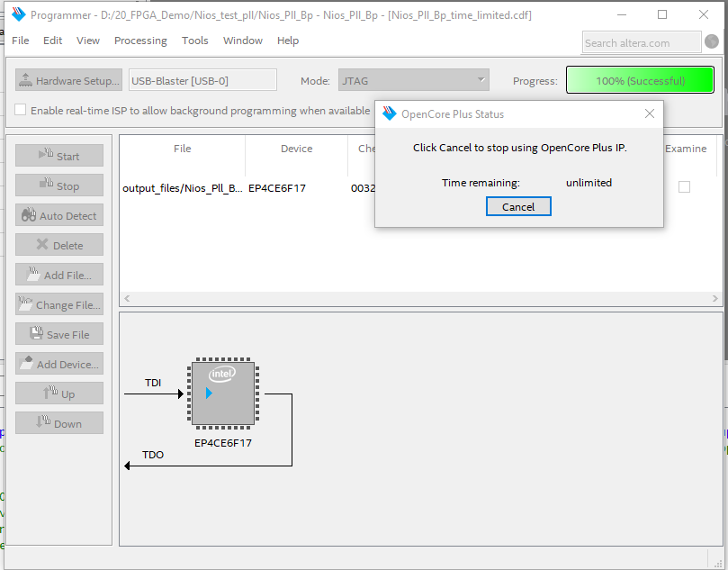
Task: Click the Save File button
Action: (x=59, y=334)
